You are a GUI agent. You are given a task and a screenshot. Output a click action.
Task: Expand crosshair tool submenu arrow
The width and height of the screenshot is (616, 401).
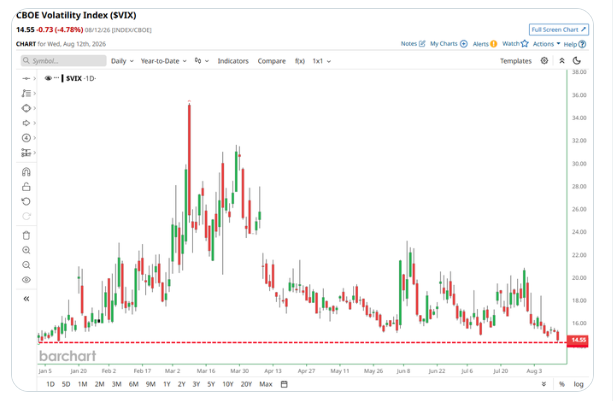pos(35,79)
